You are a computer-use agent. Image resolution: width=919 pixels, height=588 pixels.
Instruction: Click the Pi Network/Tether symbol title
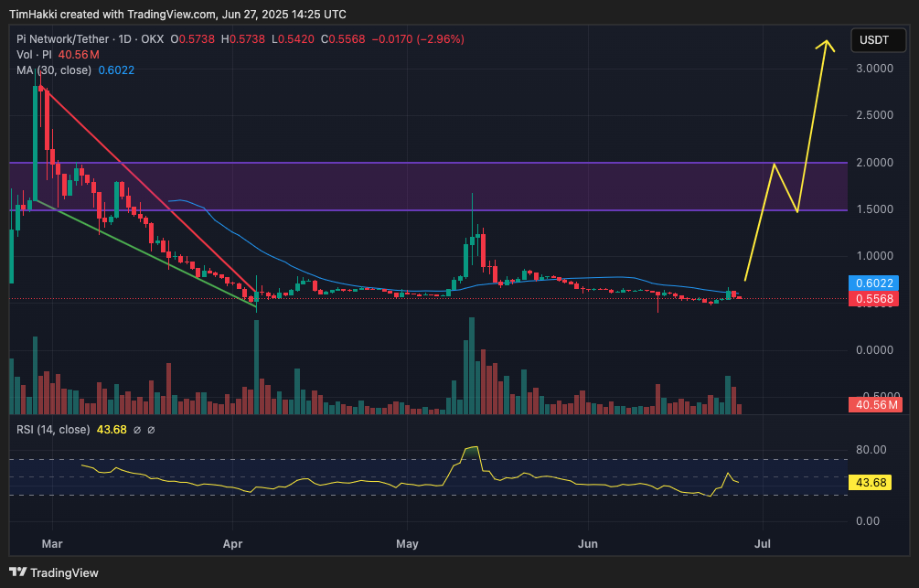63,39
